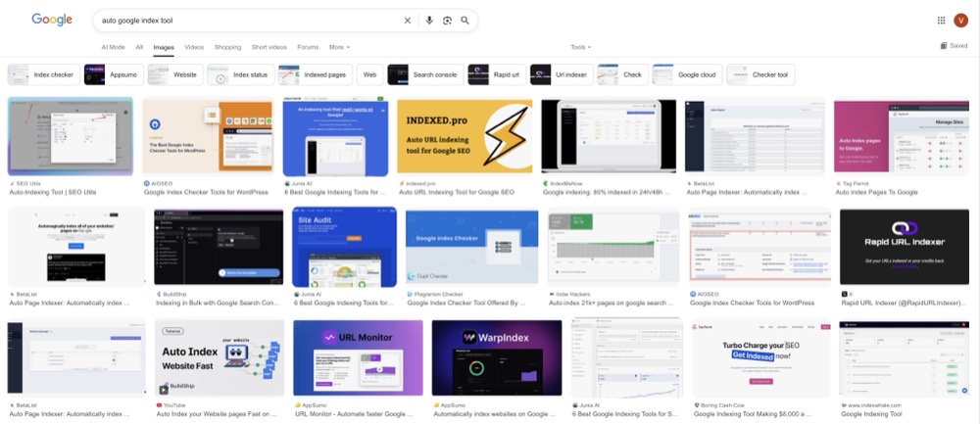980x424 pixels.
Task: Clear the search box with the X icon
Action: [408, 21]
